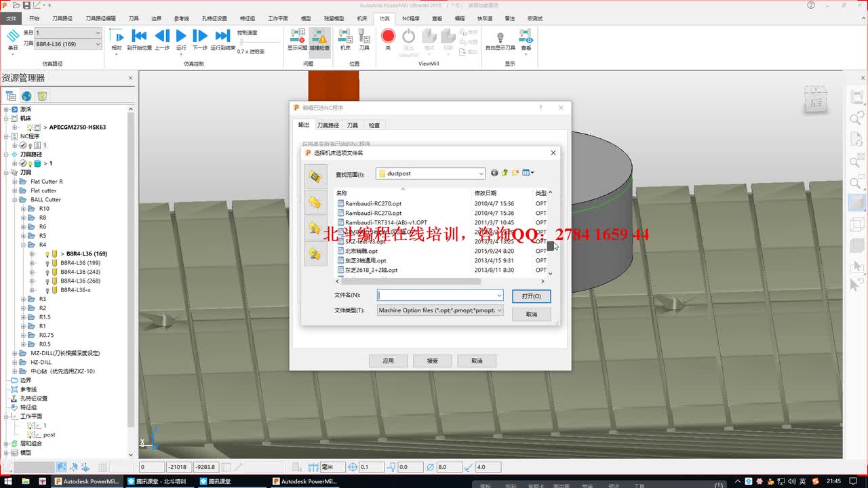Open the 文件类型 Machine Option files dropdown
The width and height of the screenshot is (868, 488).
[x=439, y=310]
